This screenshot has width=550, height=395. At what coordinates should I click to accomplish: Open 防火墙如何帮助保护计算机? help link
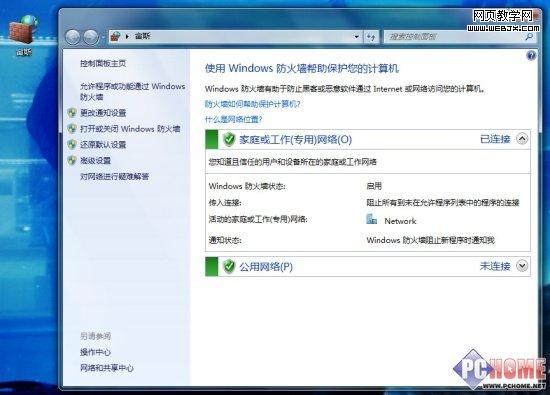pyautogui.click(x=252, y=104)
